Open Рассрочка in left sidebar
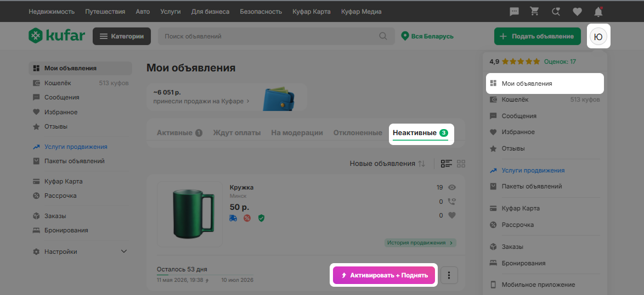This screenshot has width=644, height=295. [81, 196]
